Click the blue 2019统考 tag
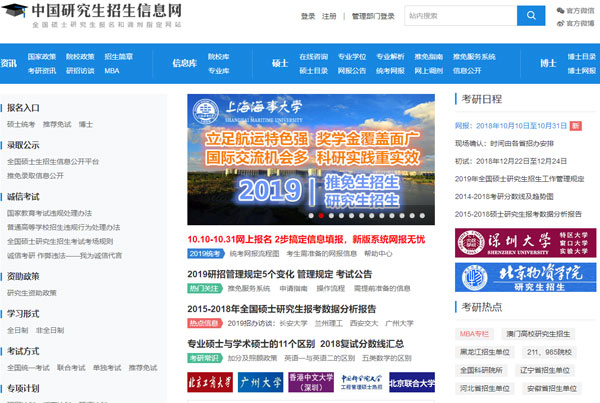This screenshot has width=600, height=403. tap(206, 254)
